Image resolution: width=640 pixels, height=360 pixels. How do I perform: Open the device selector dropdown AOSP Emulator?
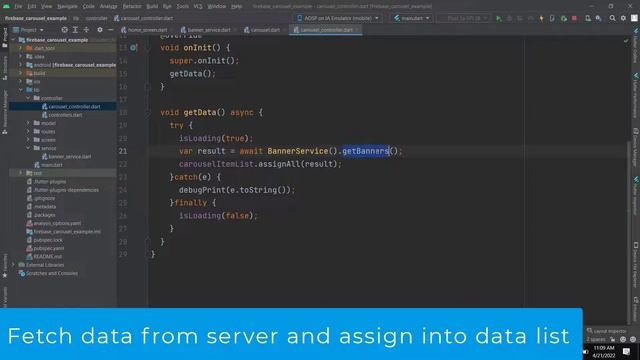coord(338,18)
